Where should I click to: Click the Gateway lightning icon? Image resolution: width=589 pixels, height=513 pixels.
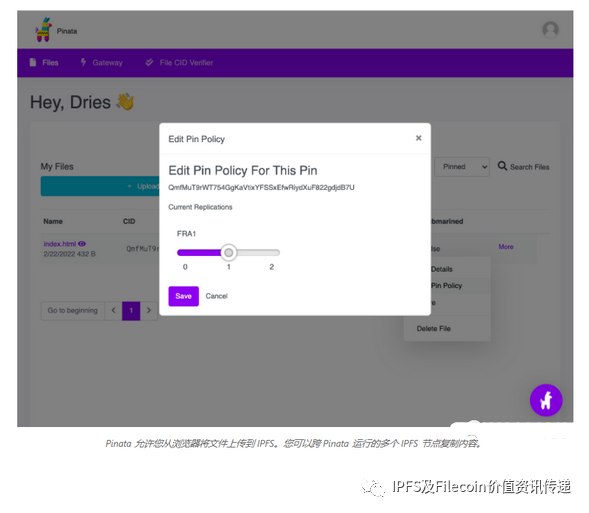pos(83,62)
